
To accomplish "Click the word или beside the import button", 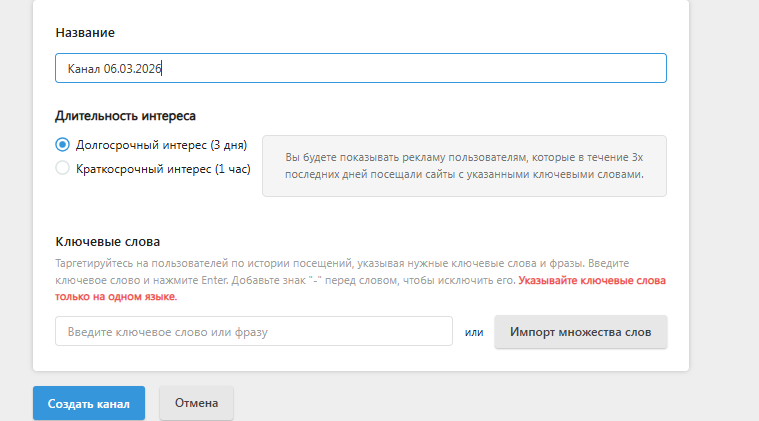I will (474, 331).
